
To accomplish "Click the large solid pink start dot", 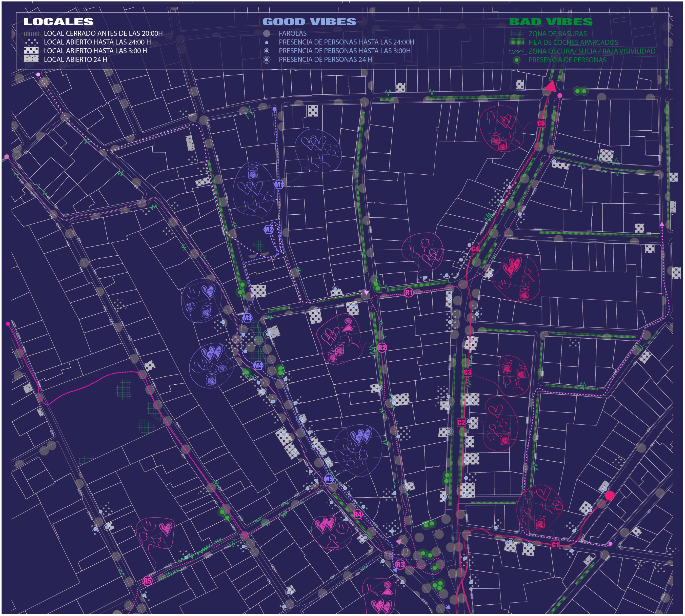I will tap(610, 496).
